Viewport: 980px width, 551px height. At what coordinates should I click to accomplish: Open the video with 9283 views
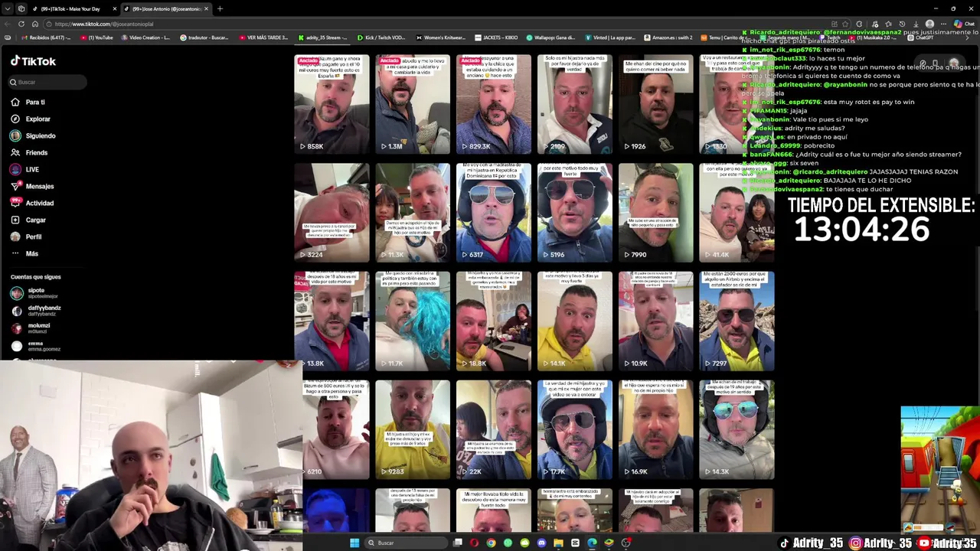click(x=413, y=430)
